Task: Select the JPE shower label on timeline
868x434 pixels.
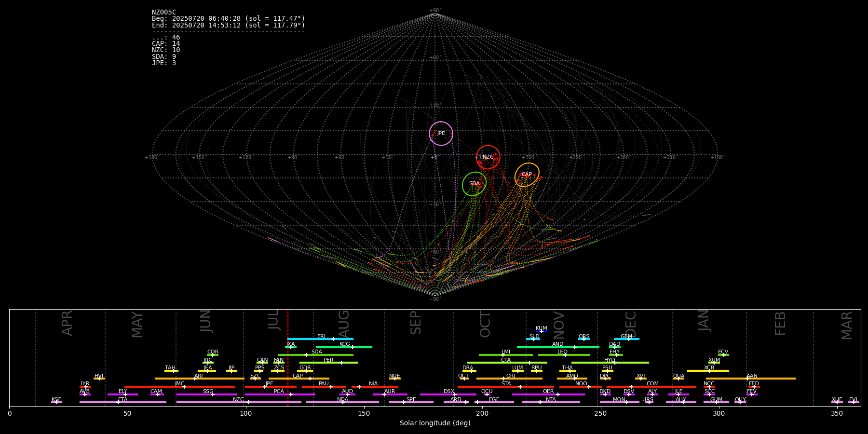Action: tap(270, 384)
